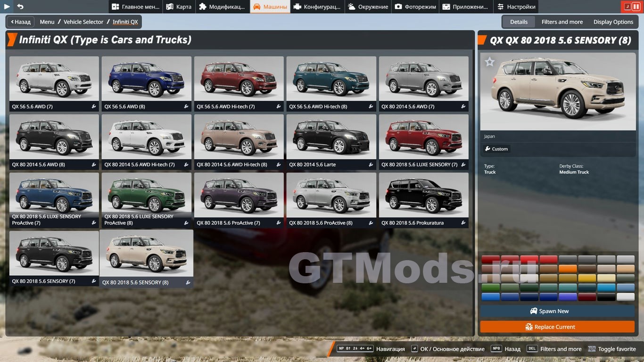This screenshot has height=362, width=644.
Task: Click the Spawn New button
Action: point(557,311)
